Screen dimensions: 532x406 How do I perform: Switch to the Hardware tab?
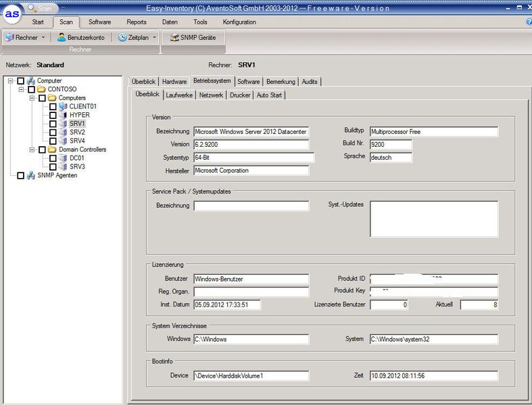point(174,82)
